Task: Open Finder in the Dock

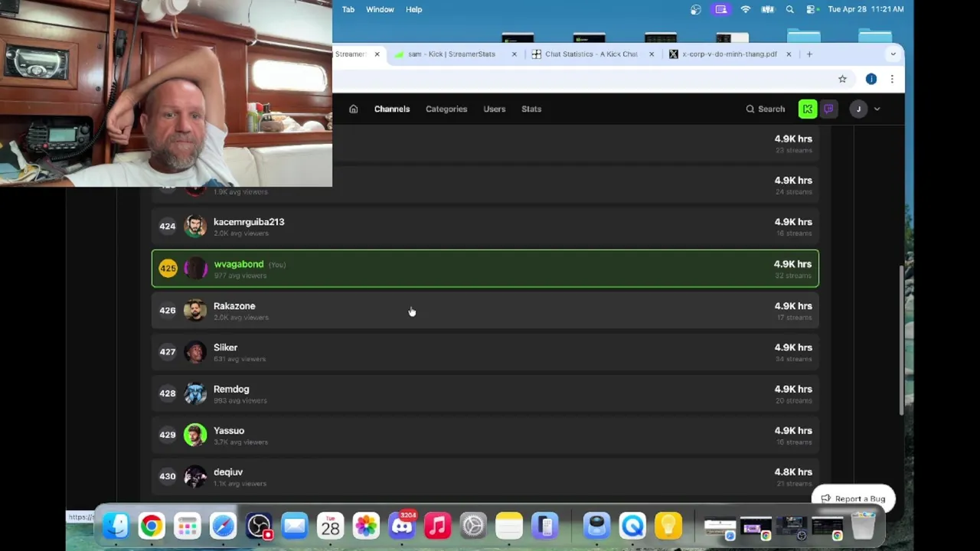Action: pos(116,526)
